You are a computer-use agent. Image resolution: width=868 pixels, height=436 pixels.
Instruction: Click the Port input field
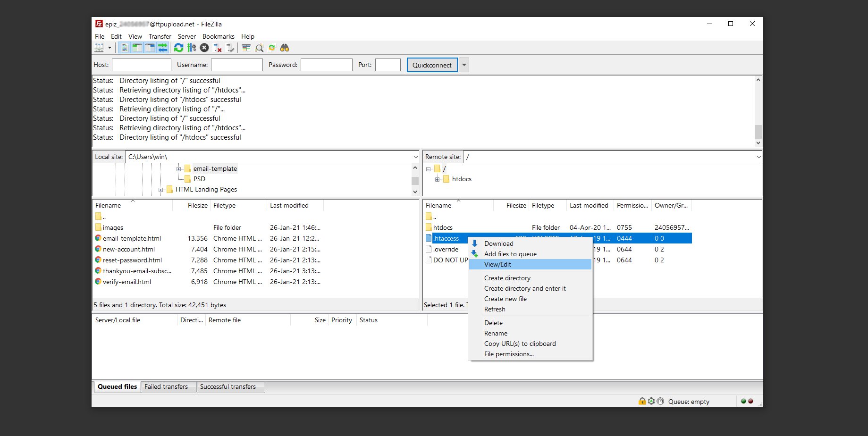[x=388, y=65]
